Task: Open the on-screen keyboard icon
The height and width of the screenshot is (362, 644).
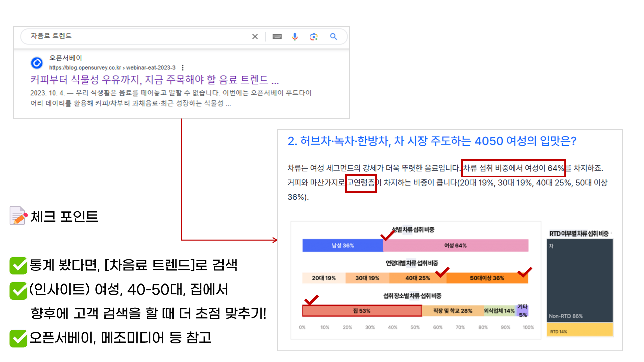Action: click(277, 36)
